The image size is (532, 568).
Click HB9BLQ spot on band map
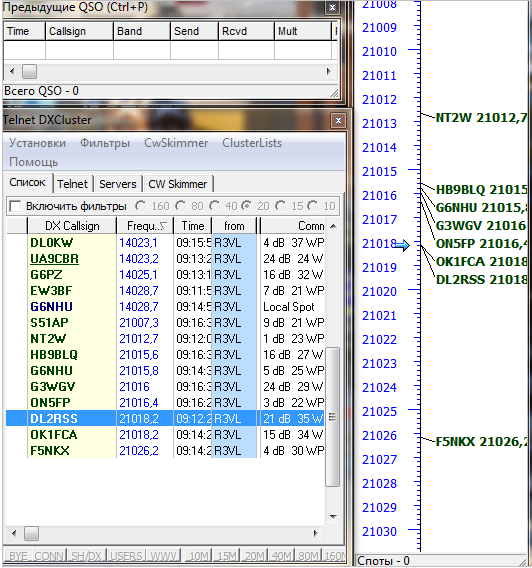tap(481, 189)
